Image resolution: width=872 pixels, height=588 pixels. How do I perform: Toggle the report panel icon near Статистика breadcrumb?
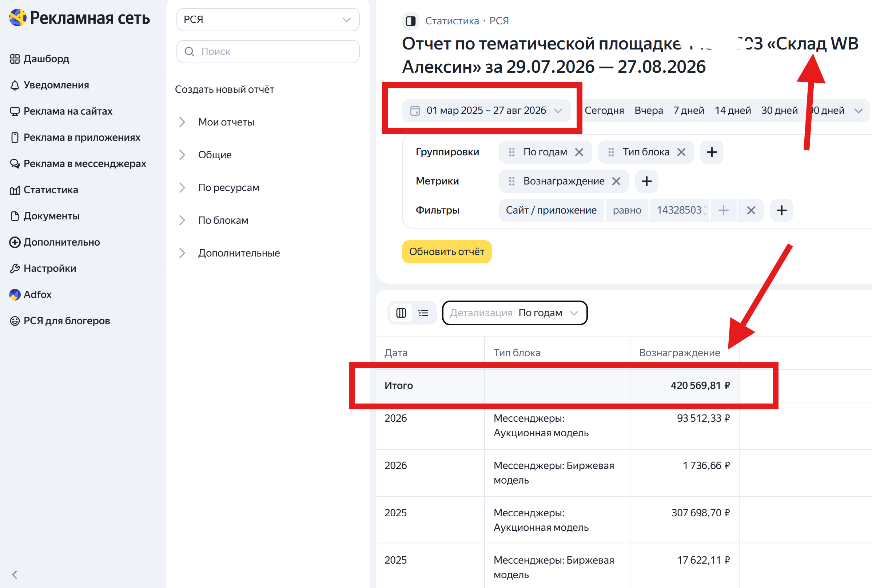(410, 21)
